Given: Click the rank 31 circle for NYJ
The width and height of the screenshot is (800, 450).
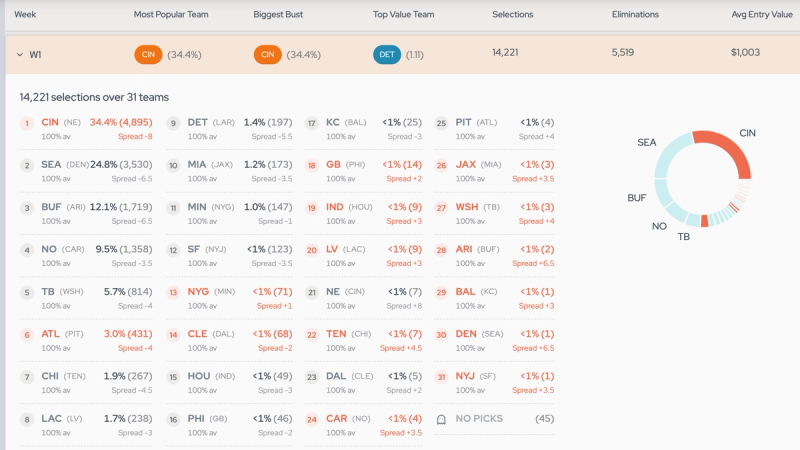Looking at the screenshot, I should click(441, 377).
